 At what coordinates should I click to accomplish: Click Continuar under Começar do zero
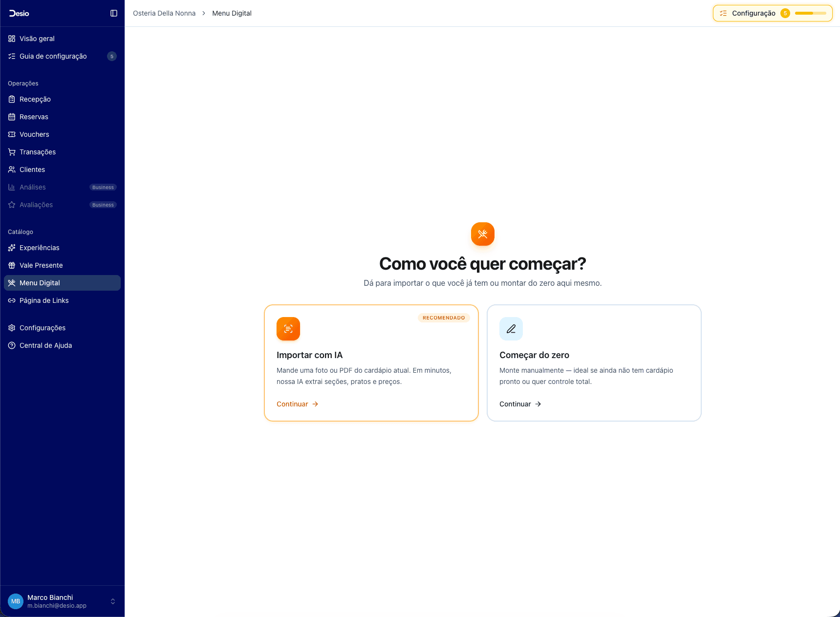tap(520, 404)
